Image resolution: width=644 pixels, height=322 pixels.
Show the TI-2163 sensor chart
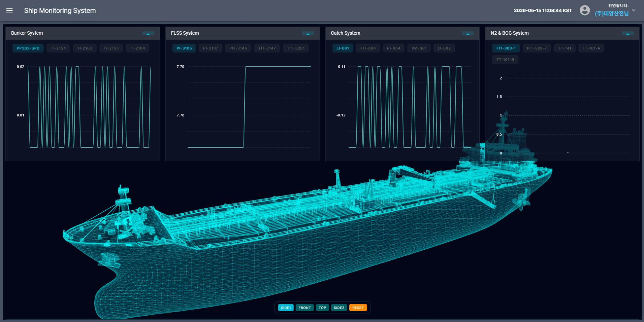point(85,48)
